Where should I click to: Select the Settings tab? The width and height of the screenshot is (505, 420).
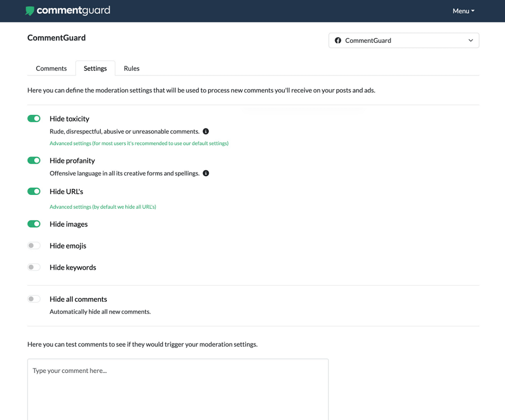point(95,68)
